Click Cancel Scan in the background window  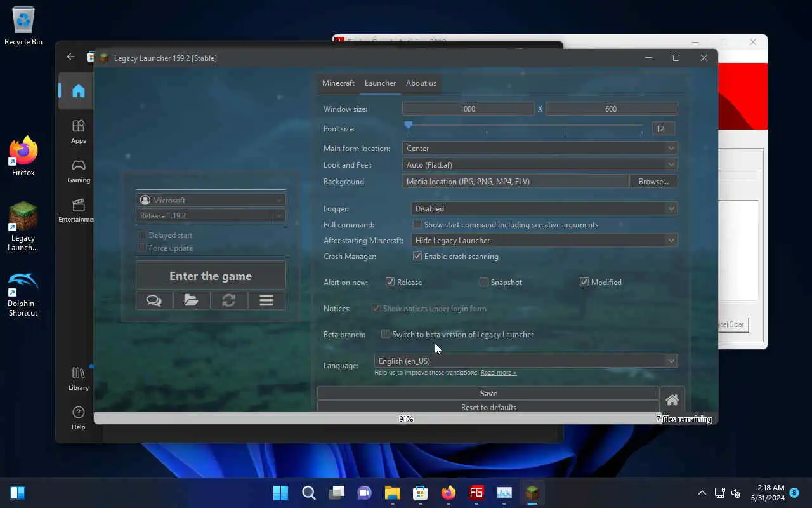pyautogui.click(x=734, y=324)
